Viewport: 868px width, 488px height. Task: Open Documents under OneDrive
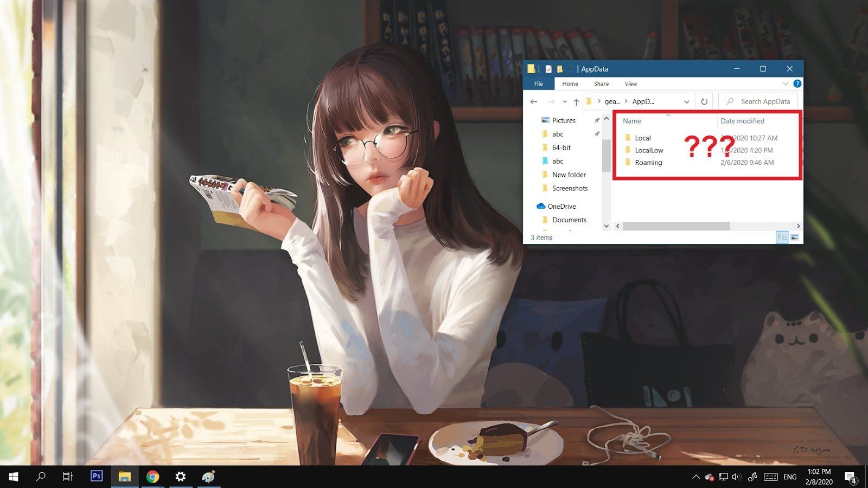[x=569, y=220]
